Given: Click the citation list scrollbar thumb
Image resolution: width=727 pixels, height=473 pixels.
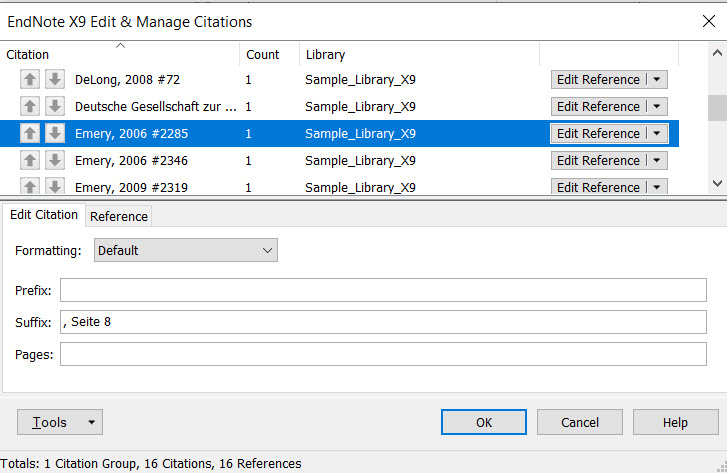Looking at the screenshot, I should pos(717,108).
